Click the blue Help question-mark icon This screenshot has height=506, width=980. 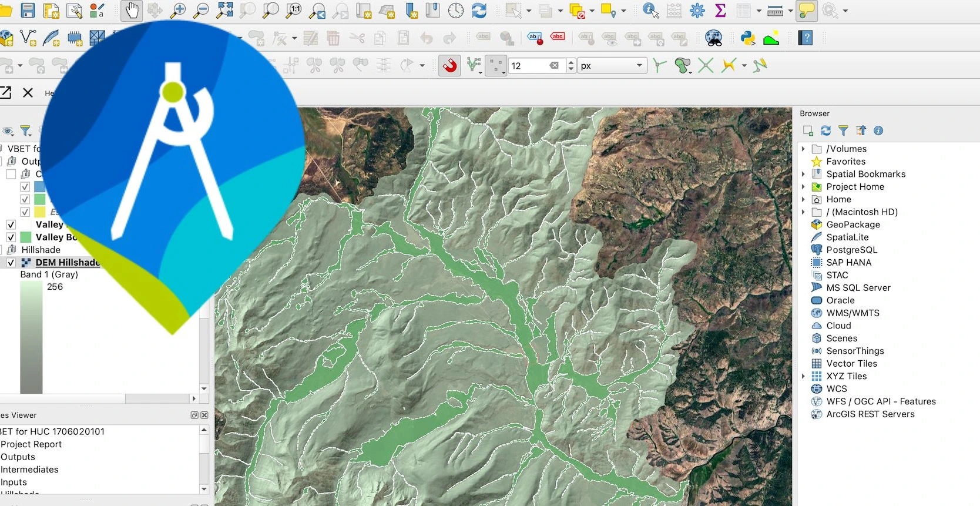tap(806, 38)
